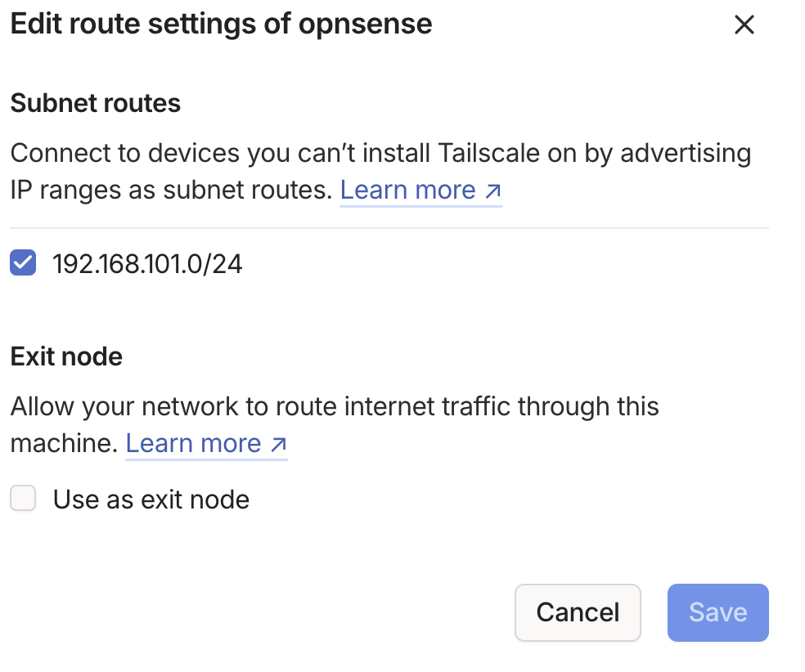Click external arrow icon after exit node Learn more
The image size is (805, 672).
278,445
